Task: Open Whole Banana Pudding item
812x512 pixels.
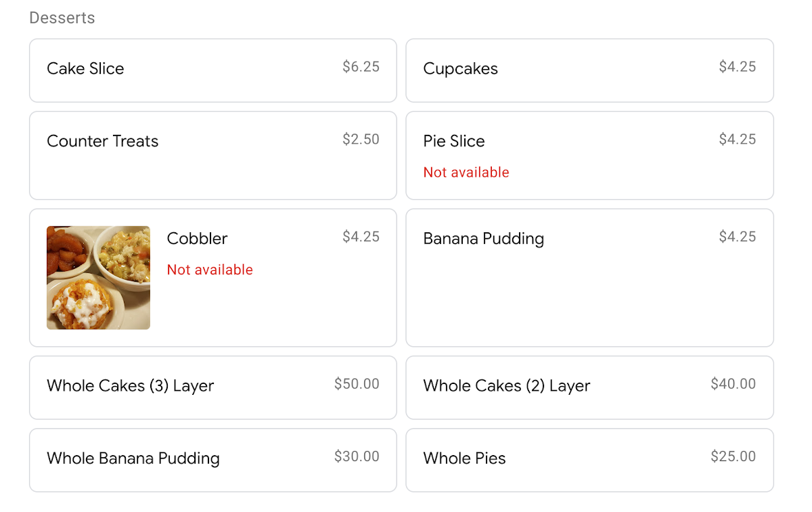Action: pos(212,460)
